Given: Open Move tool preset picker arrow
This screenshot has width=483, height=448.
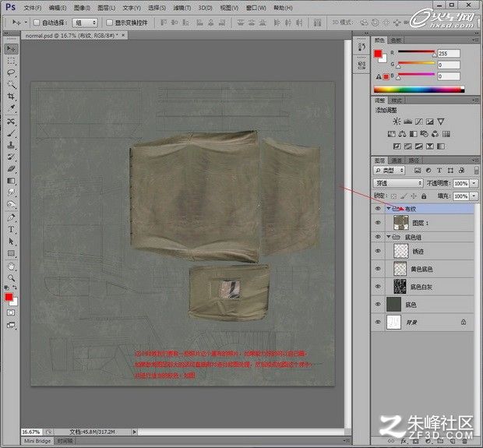Looking at the screenshot, I should tap(26, 22).
